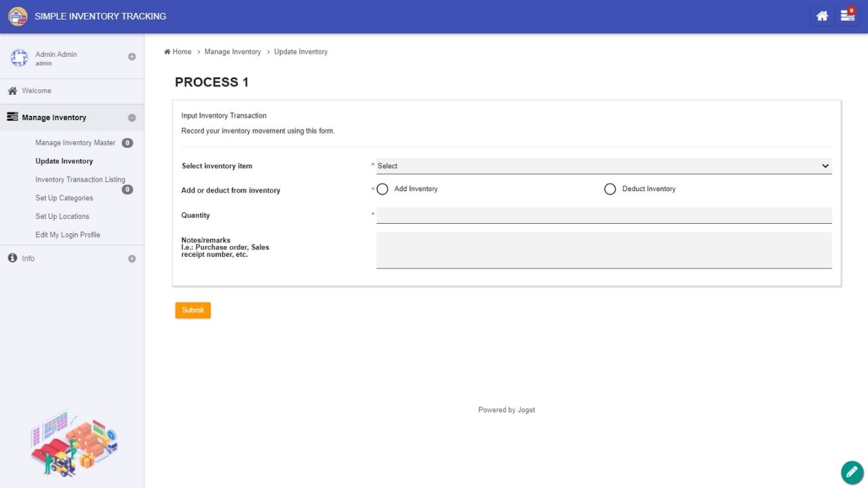Open Inventory Transaction Listing menu item
The width and height of the screenshot is (868, 488).
coord(80,180)
